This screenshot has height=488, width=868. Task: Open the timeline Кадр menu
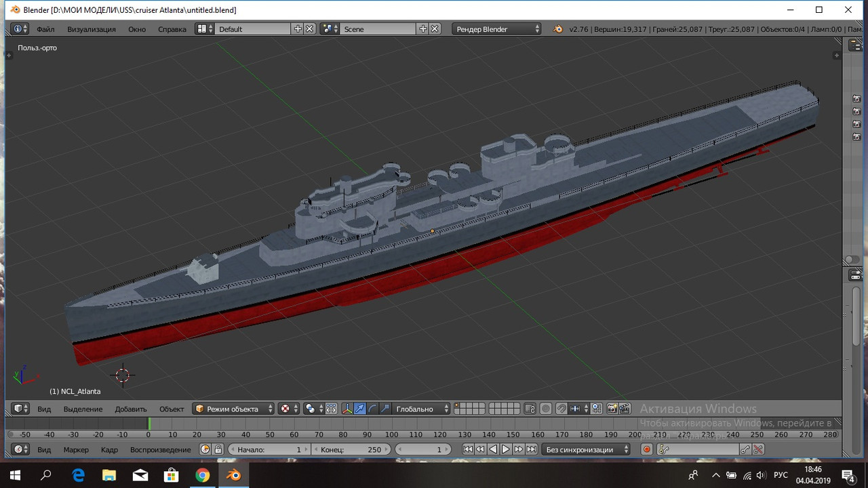pyautogui.click(x=109, y=449)
